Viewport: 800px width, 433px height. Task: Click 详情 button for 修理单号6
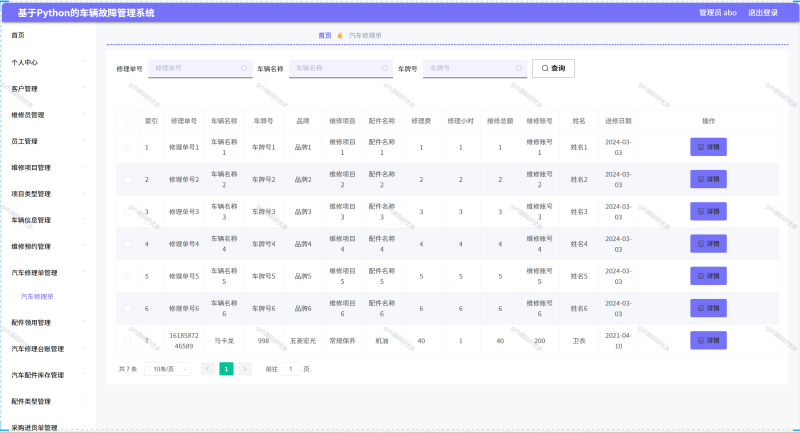(708, 308)
